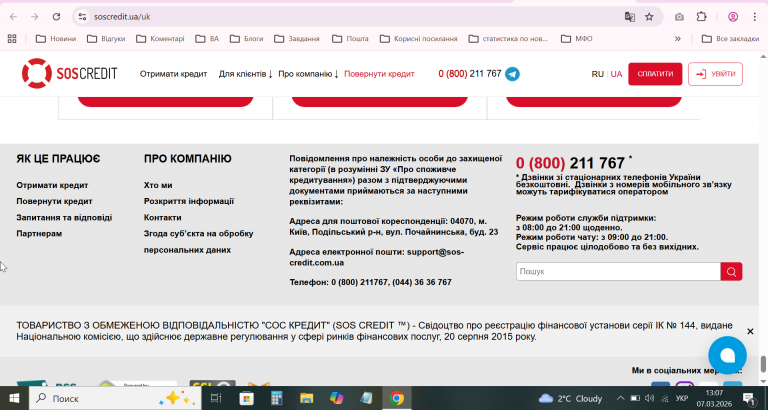The width and height of the screenshot is (768, 410).
Task: Go forward in browser history
Action: pos(35,17)
